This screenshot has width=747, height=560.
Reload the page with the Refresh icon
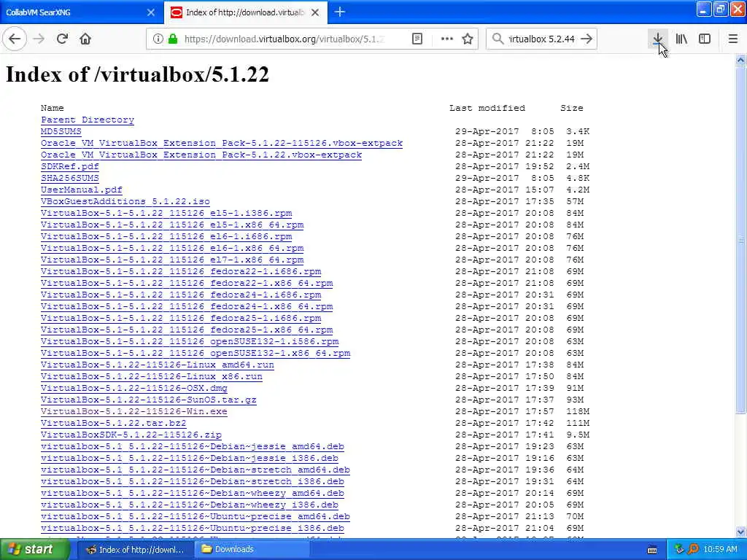[63, 39]
